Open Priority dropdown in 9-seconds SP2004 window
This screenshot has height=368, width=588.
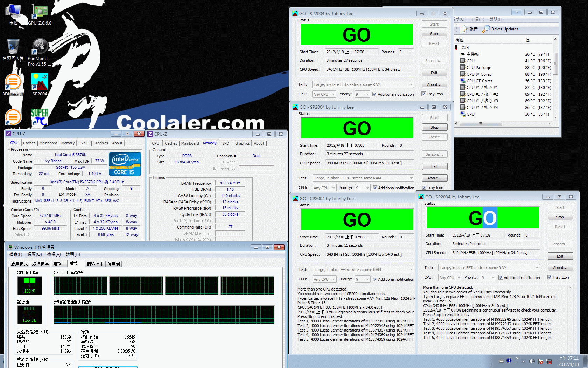point(488,277)
